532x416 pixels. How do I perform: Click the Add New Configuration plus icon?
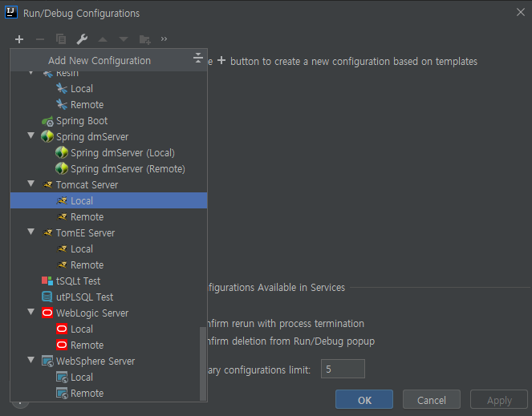19,39
